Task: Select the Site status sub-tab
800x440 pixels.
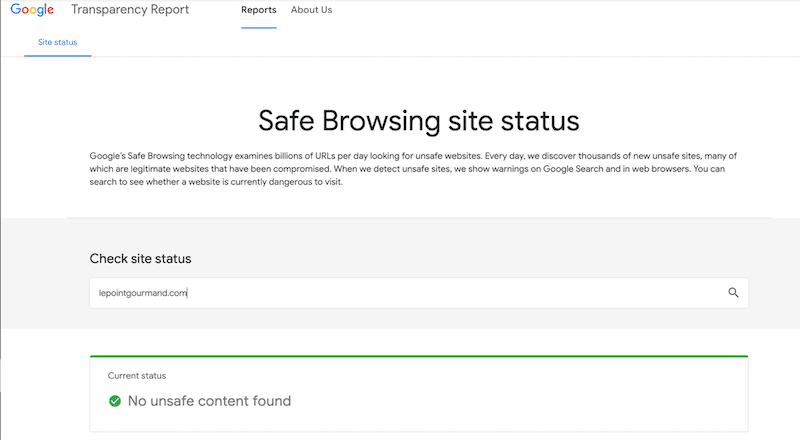Action: tap(57, 43)
